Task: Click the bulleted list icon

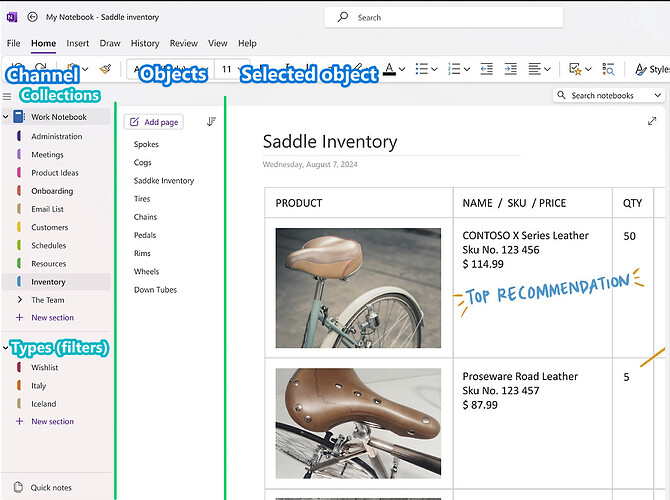Action: 421,69
